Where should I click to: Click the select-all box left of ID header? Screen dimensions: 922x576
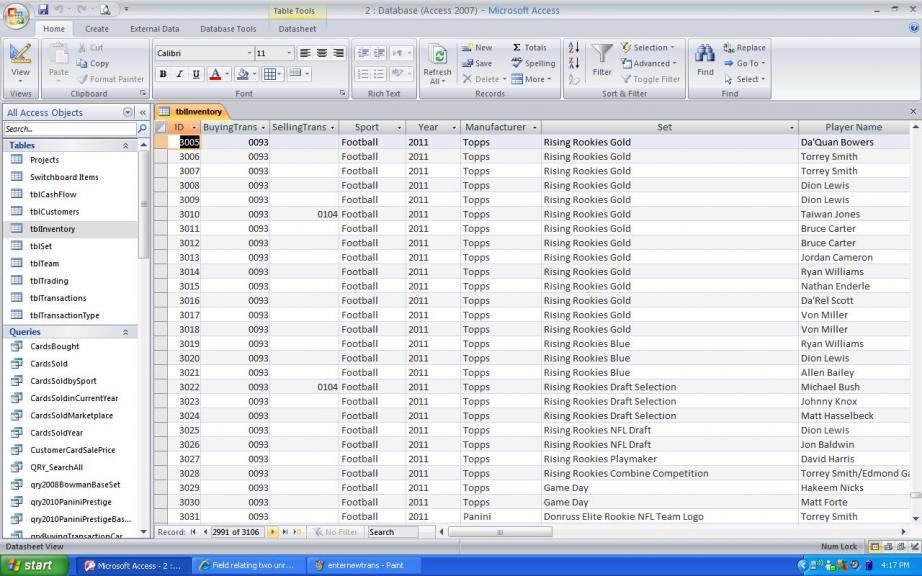161,128
